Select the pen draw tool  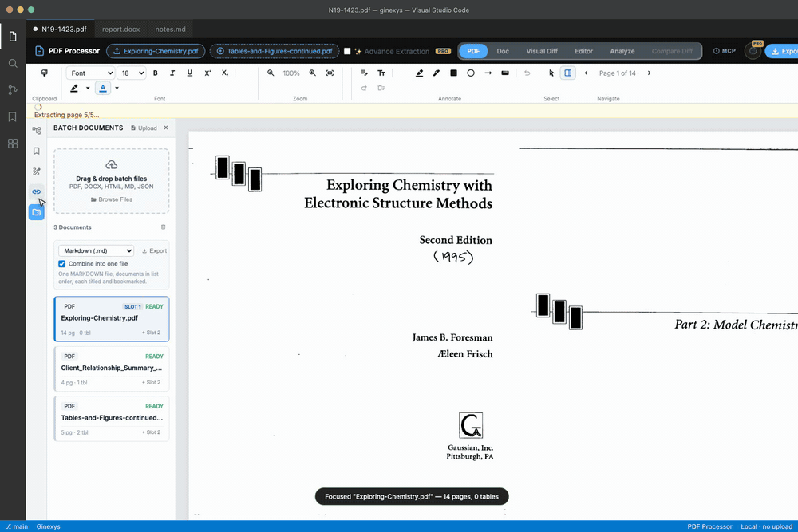(437, 73)
